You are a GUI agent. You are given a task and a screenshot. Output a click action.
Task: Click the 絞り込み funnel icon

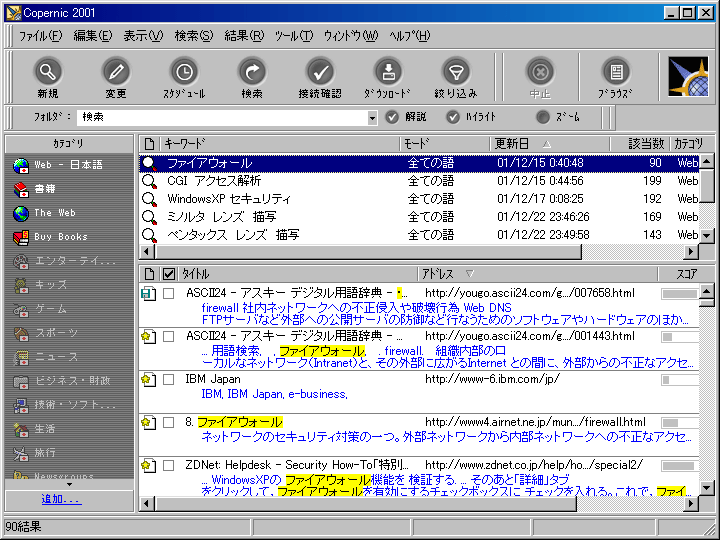point(456,72)
